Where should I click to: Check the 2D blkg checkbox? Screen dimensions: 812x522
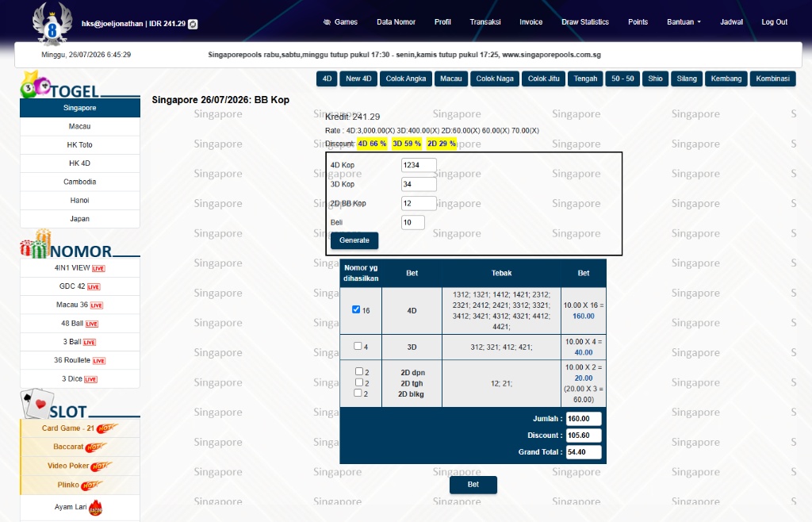358,393
